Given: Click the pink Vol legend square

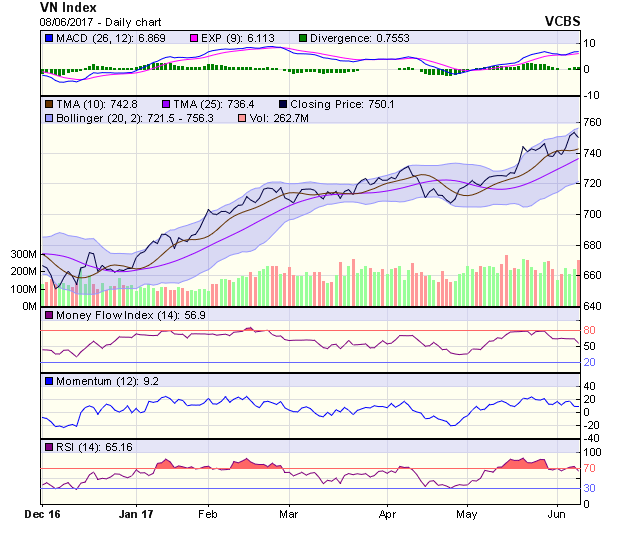Looking at the screenshot, I should click(x=240, y=118).
